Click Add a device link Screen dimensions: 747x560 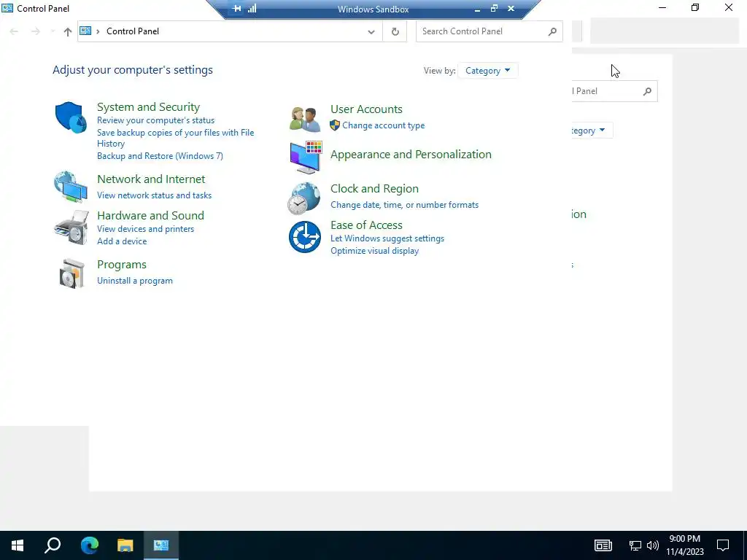click(122, 241)
